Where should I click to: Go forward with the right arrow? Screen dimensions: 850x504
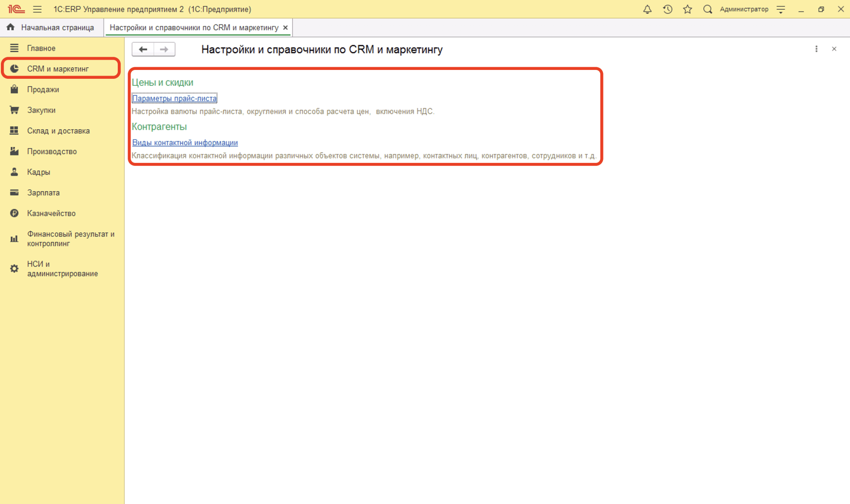click(164, 49)
